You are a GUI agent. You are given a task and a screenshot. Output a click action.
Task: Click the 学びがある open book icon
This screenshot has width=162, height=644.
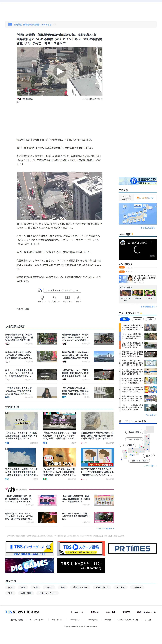point(67,298)
